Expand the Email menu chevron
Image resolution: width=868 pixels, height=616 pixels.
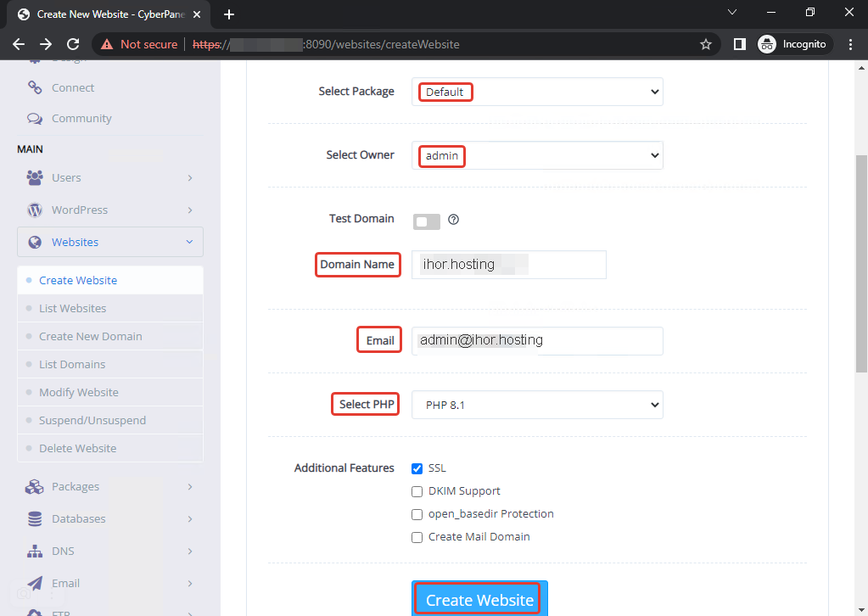[x=190, y=583]
